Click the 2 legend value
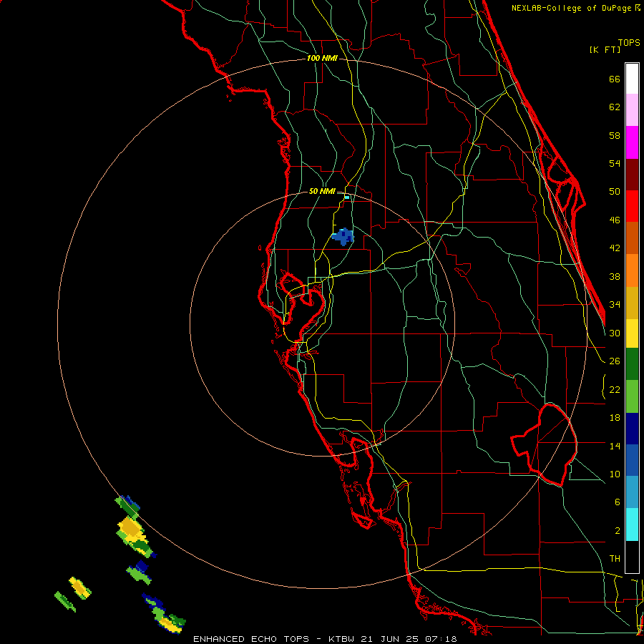This screenshot has width=644, height=644. (617, 531)
